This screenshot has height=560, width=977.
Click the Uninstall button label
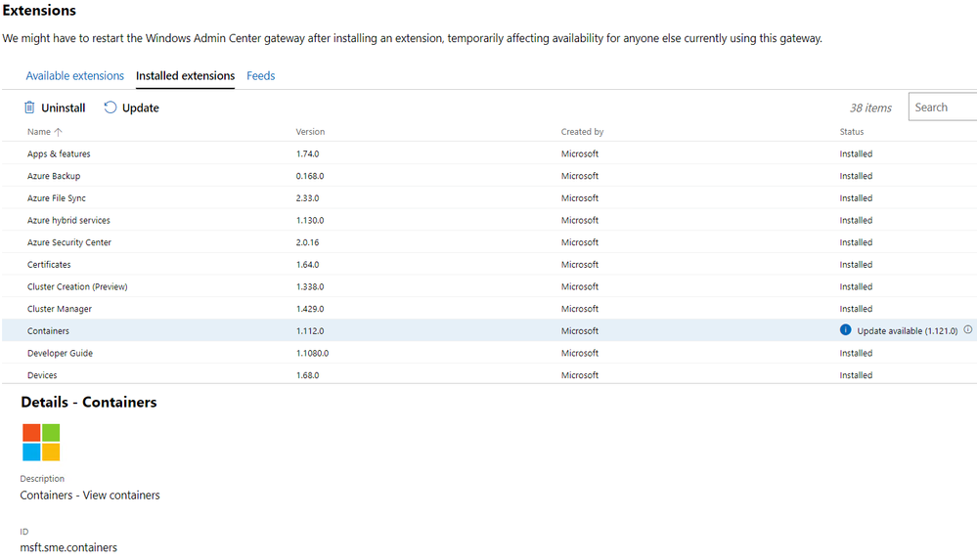pos(63,108)
